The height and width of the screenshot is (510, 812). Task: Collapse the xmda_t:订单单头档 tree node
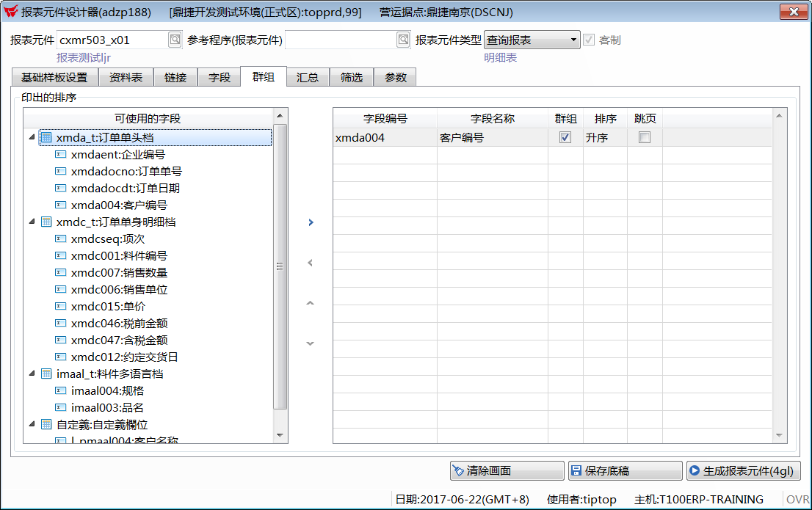pyautogui.click(x=32, y=137)
